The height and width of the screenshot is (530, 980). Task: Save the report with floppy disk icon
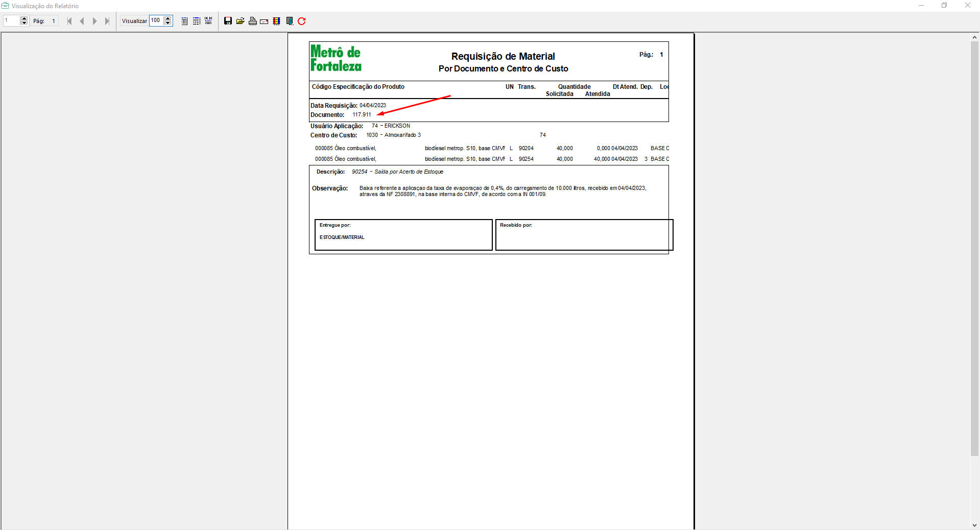(x=228, y=21)
